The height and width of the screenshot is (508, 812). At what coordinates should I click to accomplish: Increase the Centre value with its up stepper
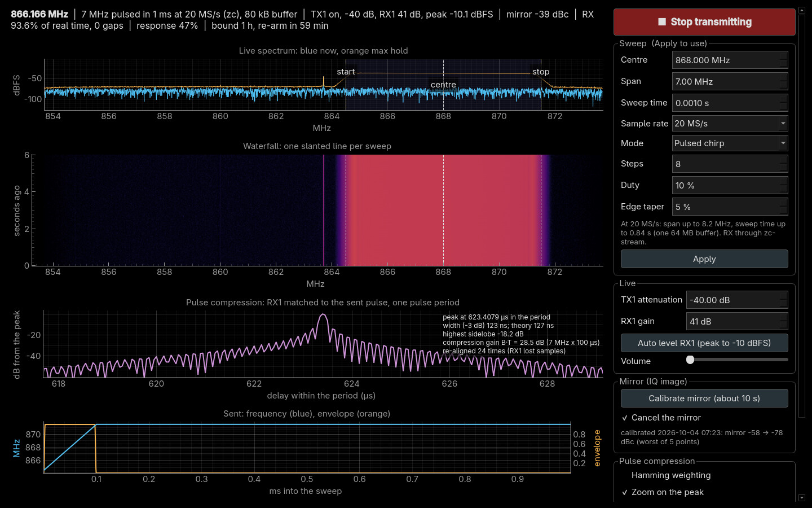coord(783,56)
